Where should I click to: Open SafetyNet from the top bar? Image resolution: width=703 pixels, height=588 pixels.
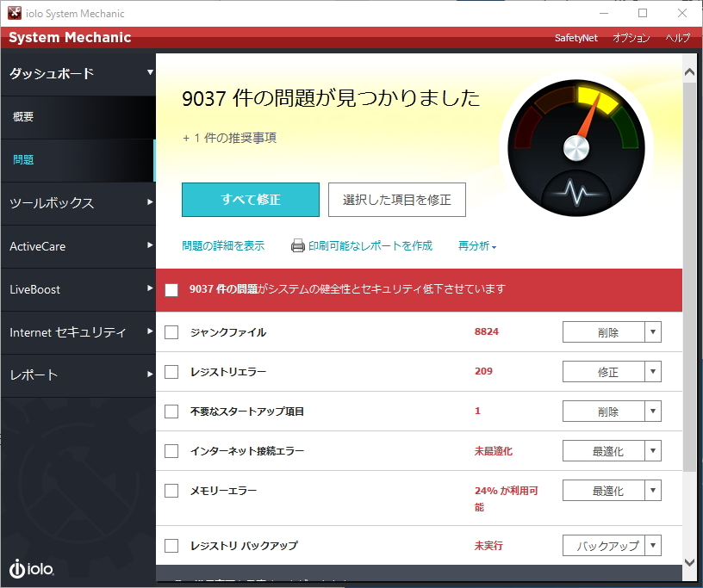[x=575, y=38]
